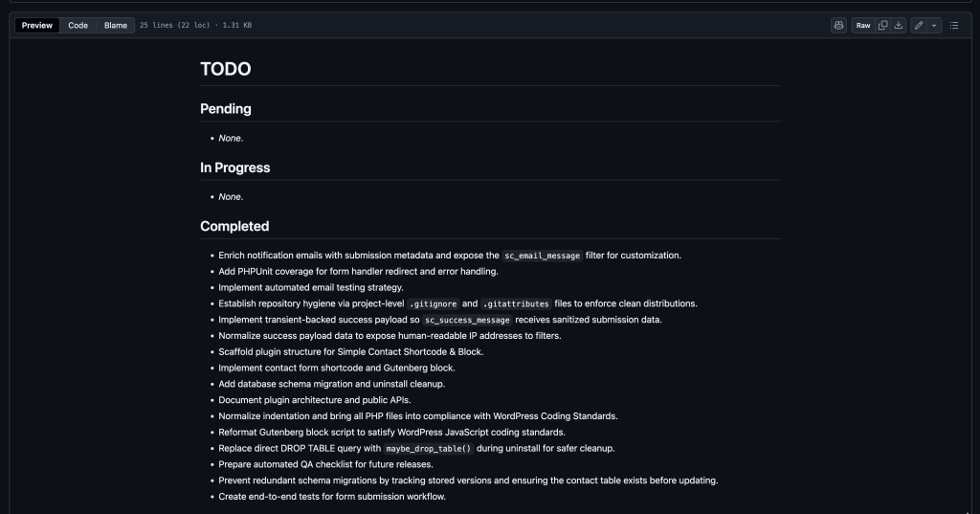Click the In Progress section heading
Viewport: 980px width, 514px height.
(x=235, y=168)
